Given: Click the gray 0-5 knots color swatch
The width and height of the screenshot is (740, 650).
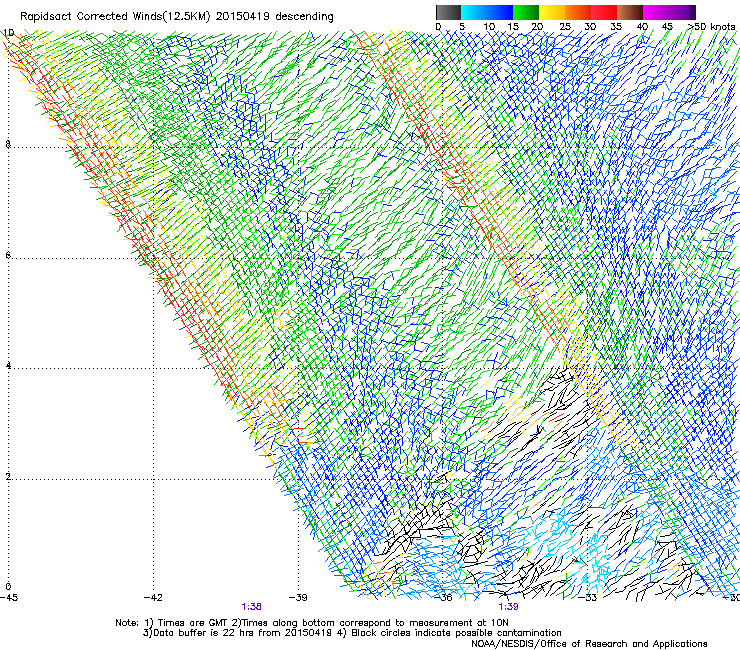Looking at the screenshot, I should click(448, 12).
